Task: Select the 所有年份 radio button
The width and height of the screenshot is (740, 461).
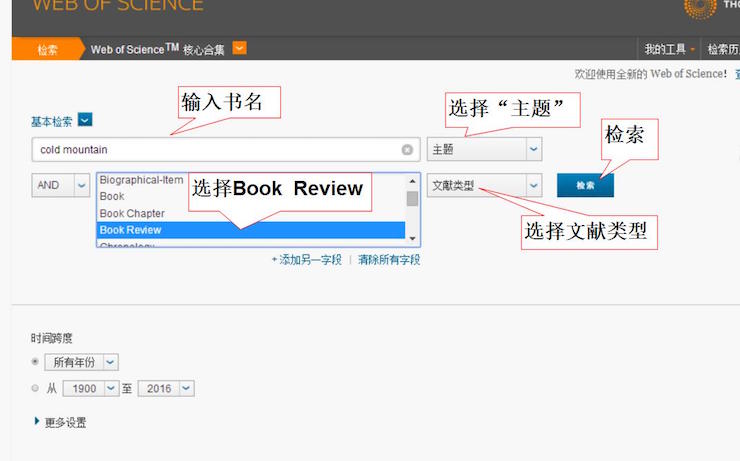Action: pyautogui.click(x=36, y=362)
